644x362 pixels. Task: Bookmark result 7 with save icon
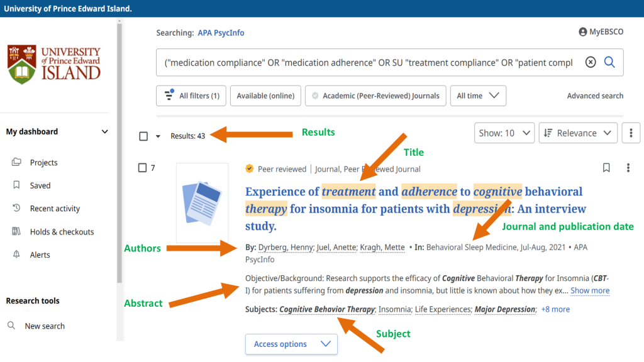606,168
